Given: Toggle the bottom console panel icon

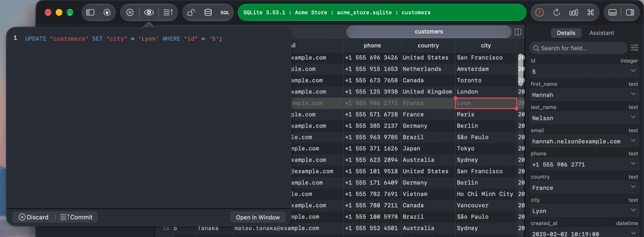Looking at the screenshot, I should pos(613,12).
